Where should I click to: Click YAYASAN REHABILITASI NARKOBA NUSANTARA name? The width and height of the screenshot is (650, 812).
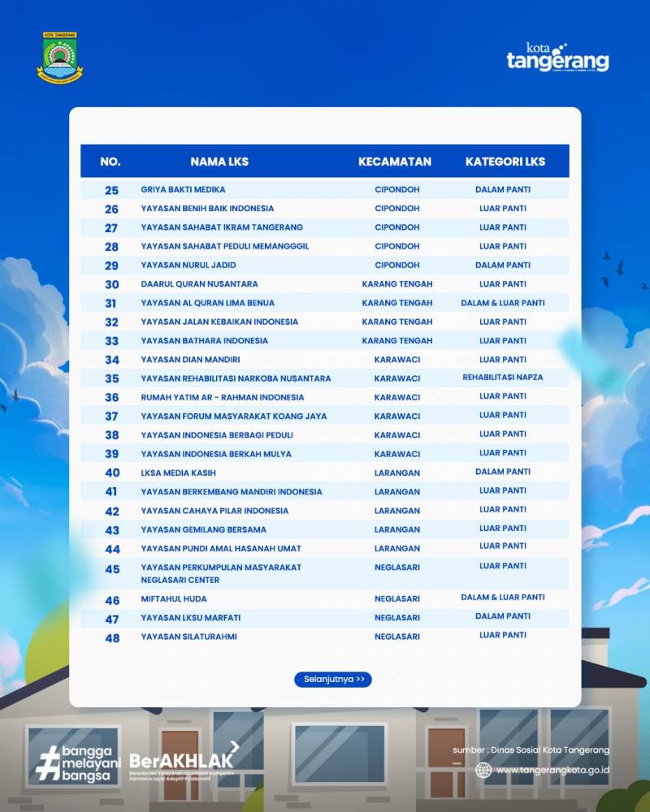tap(236, 378)
